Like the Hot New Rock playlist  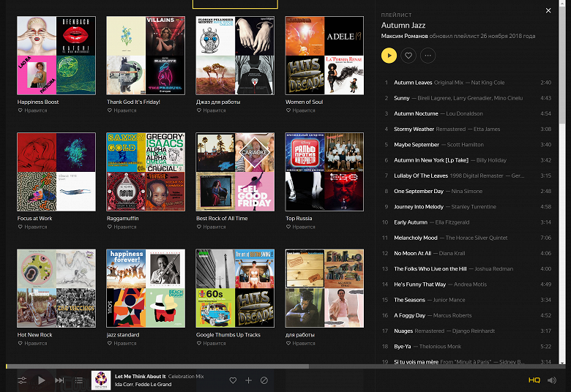(x=32, y=343)
